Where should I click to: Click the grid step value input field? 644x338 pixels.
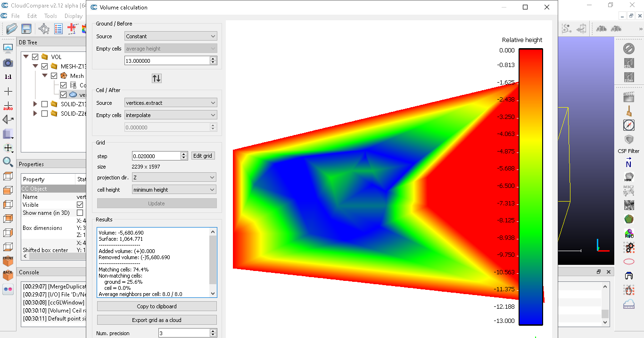coord(156,156)
